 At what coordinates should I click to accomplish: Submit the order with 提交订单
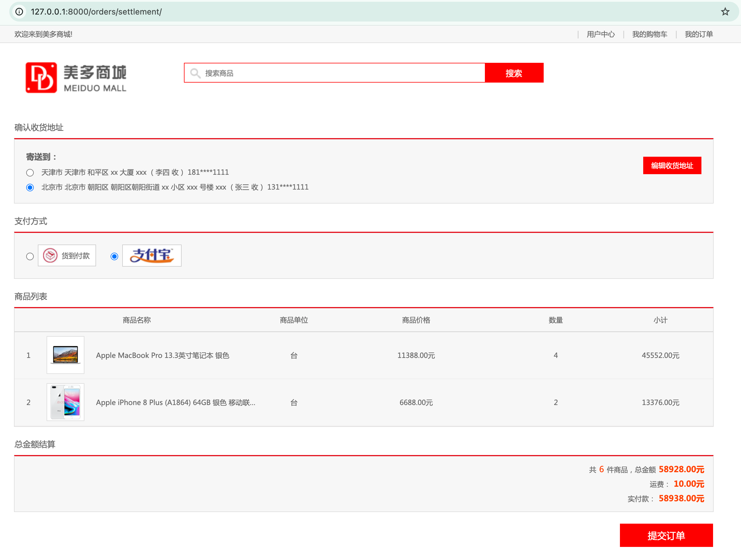(666, 535)
